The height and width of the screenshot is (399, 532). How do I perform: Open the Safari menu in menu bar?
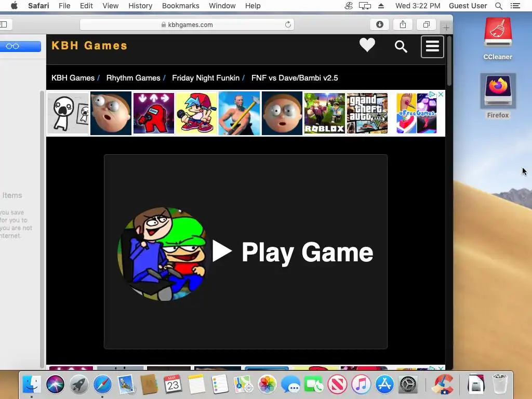pos(38,6)
